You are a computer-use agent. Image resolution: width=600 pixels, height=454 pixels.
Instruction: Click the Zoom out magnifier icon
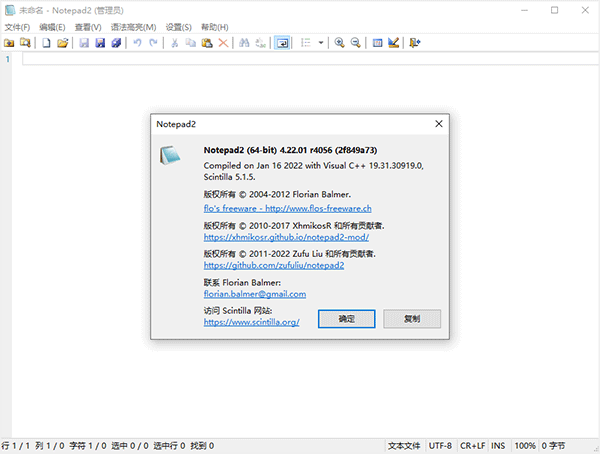point(355,43)
